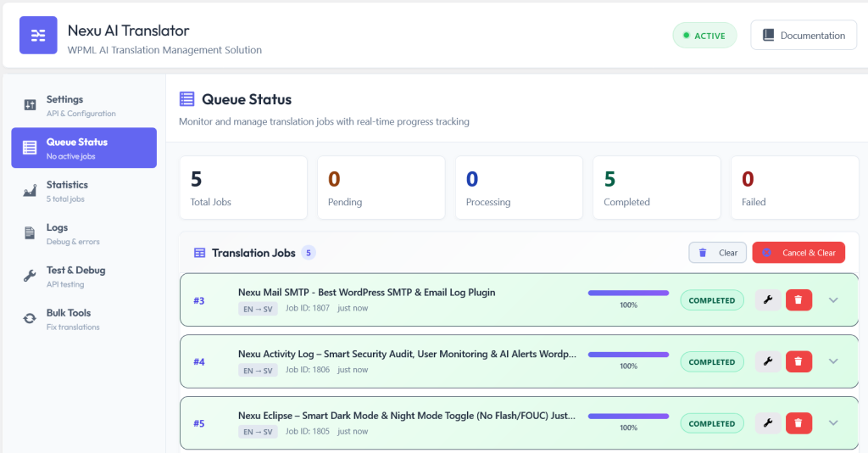Click the Settings sliders icon in sidebar
The width and height of the screenshot is (868, 453).
(30, 104)
